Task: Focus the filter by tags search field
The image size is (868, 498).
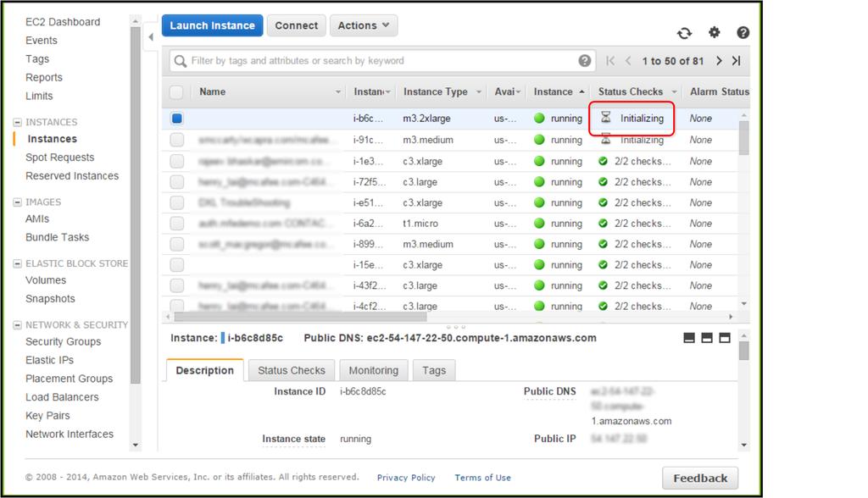Action: point(382,61)
